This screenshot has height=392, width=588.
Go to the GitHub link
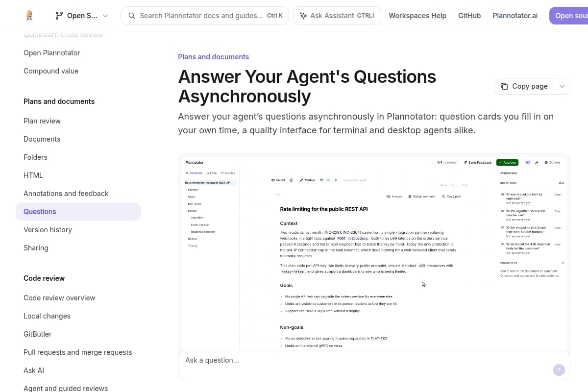[469, 16]
